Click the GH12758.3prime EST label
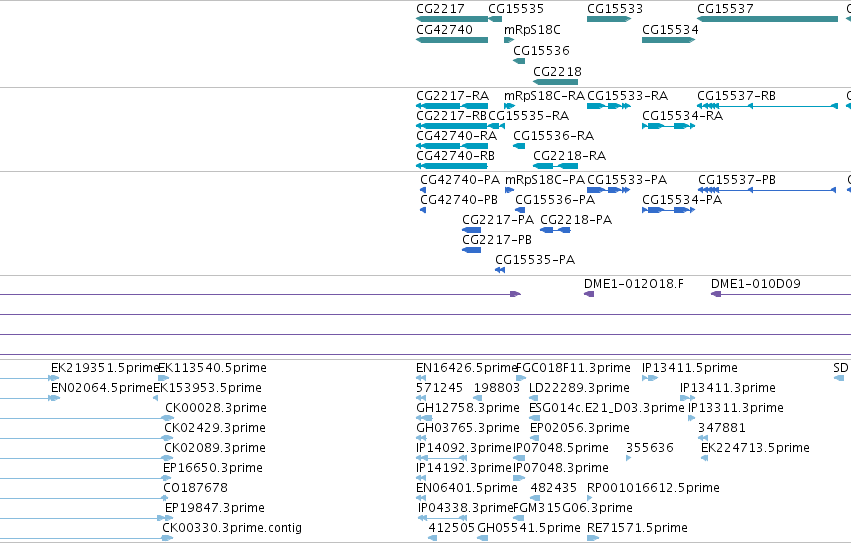Image resolution: width=851 pixels, height=543 pixels. point(468,408)
